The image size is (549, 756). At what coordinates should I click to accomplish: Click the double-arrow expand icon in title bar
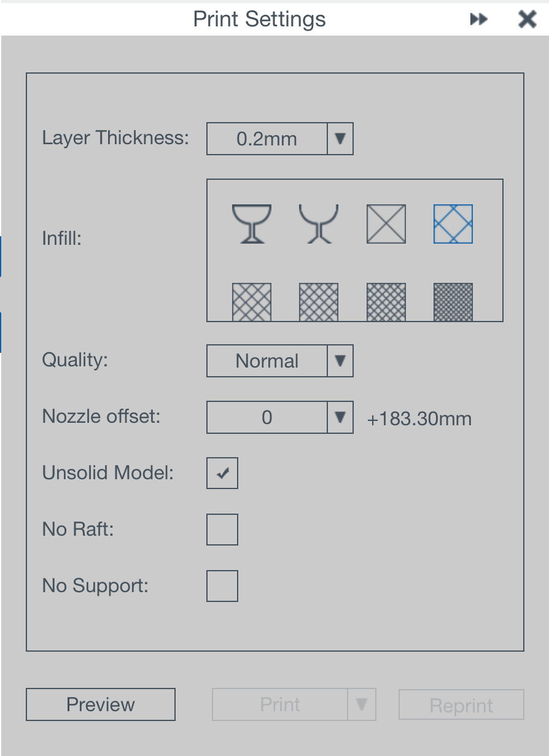(478, 20)
